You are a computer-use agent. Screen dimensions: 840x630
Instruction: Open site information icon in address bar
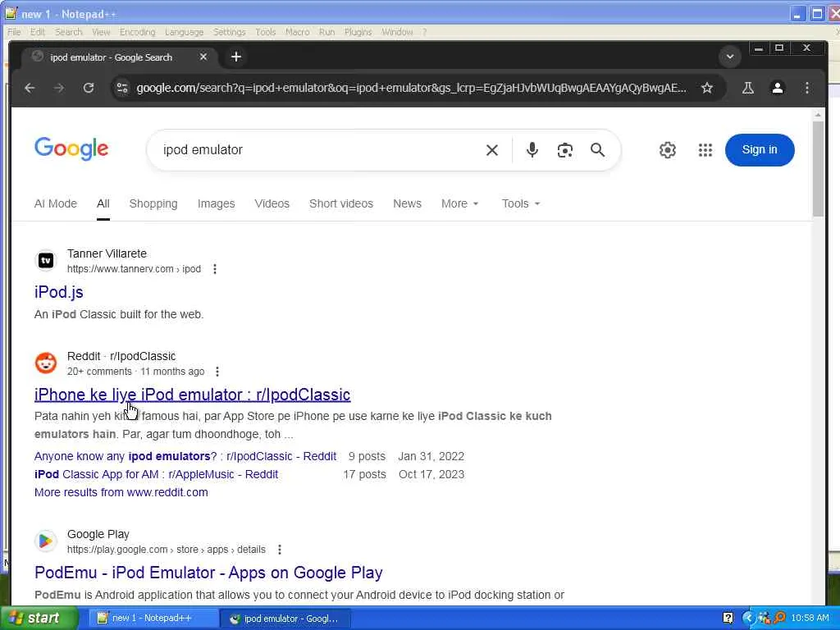click(123, 88)
